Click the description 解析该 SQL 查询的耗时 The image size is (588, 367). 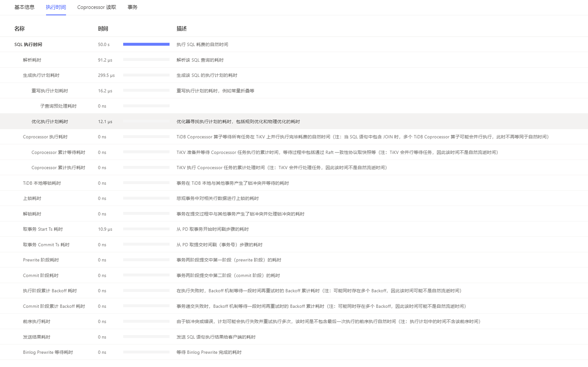(200, 60)
